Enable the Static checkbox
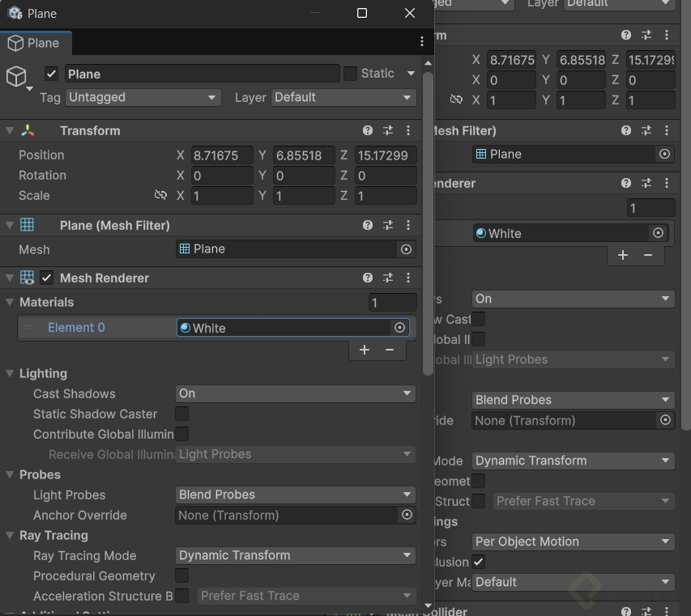This screenshot has width=691, height=616. click(x=350, y=74)
